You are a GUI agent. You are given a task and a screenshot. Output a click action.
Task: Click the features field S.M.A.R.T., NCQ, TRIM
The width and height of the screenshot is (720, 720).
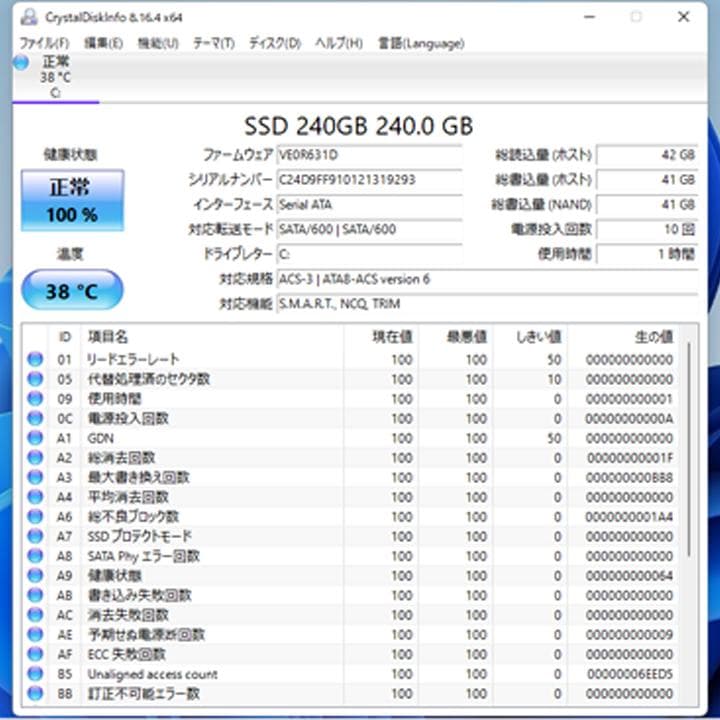(x=487, y=304)
